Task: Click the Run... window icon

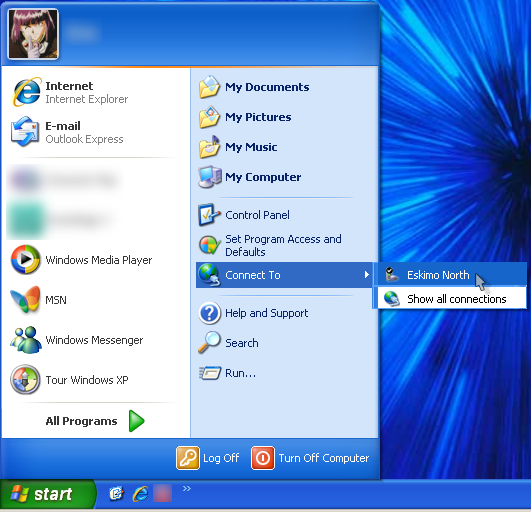Action: [x=210, y=373]
